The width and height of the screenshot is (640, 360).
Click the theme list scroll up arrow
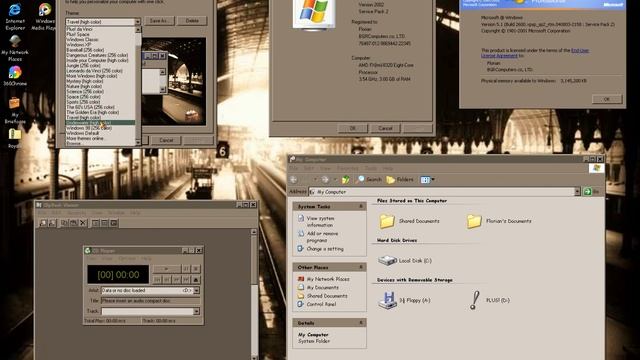138,29
